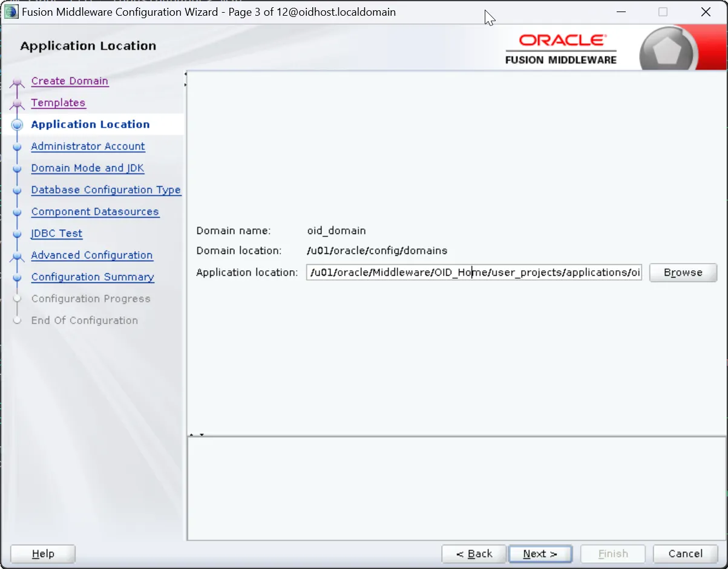The image size is (728, 569).
Task: Open the Administrator Account step
Action: (88, 146)
